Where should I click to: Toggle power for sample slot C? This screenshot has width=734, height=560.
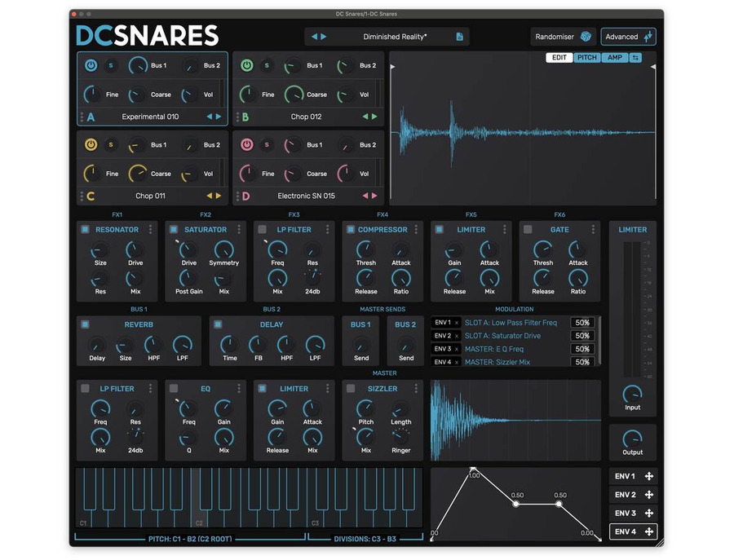tap(91, 144)
